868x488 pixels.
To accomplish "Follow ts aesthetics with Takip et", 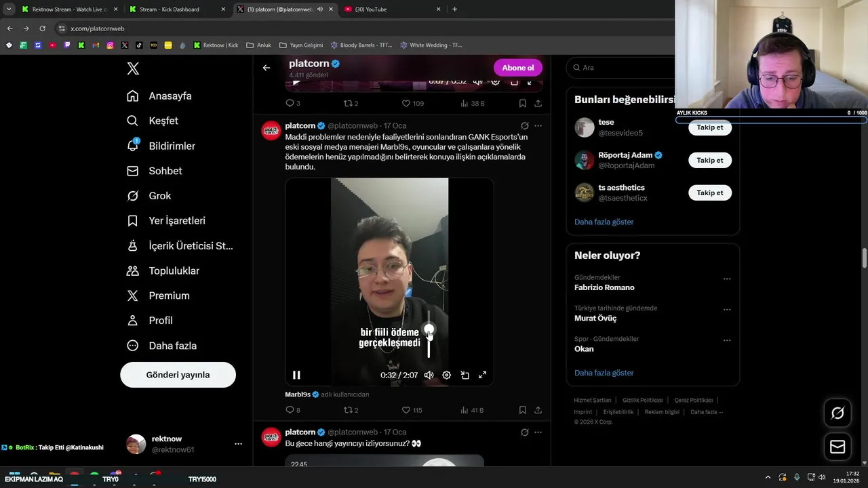I will pos(710,193).
